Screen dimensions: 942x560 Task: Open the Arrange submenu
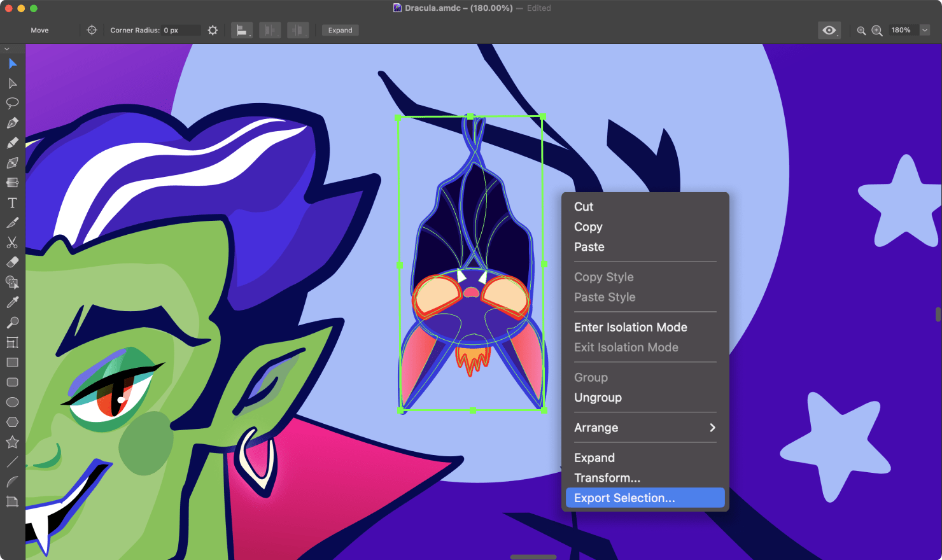click(645, 428)
